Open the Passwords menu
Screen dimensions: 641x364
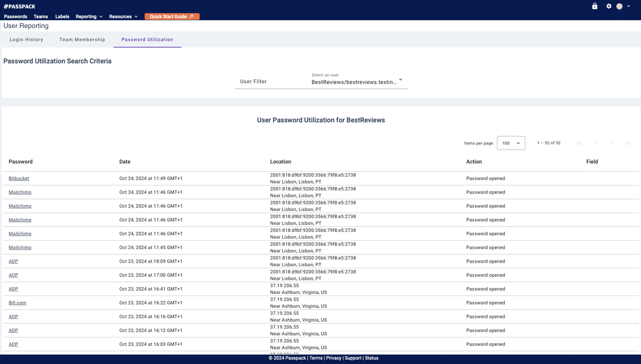(x=15, y=16)
